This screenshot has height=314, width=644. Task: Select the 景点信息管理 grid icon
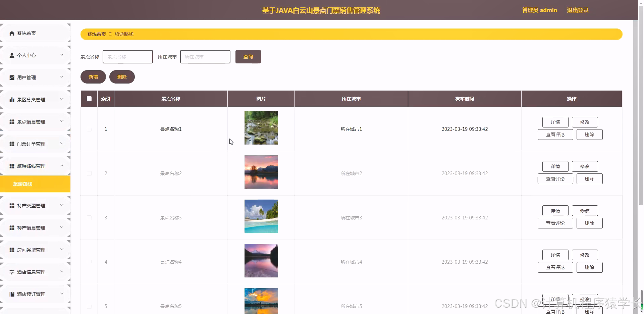coord(12,121)
